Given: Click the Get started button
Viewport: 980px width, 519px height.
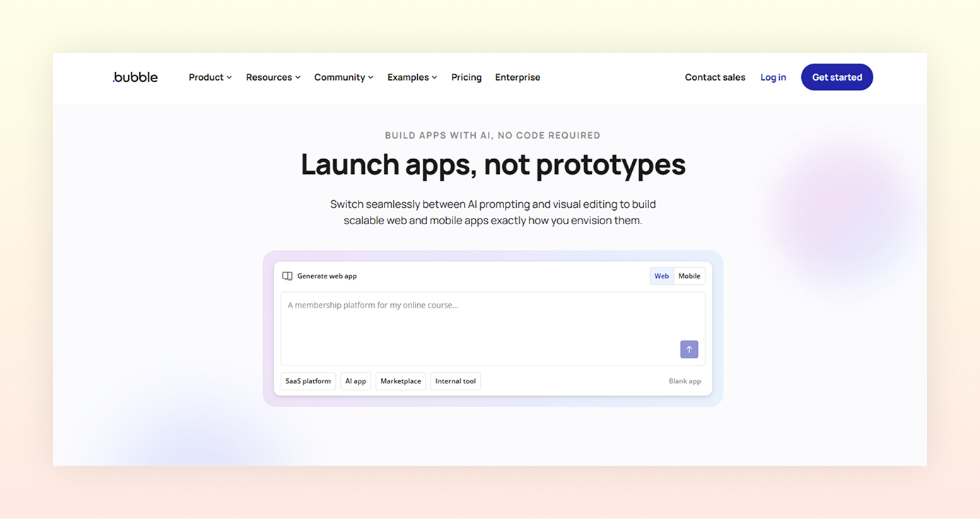Looking at the screenshot, I should tap(837, 77).
